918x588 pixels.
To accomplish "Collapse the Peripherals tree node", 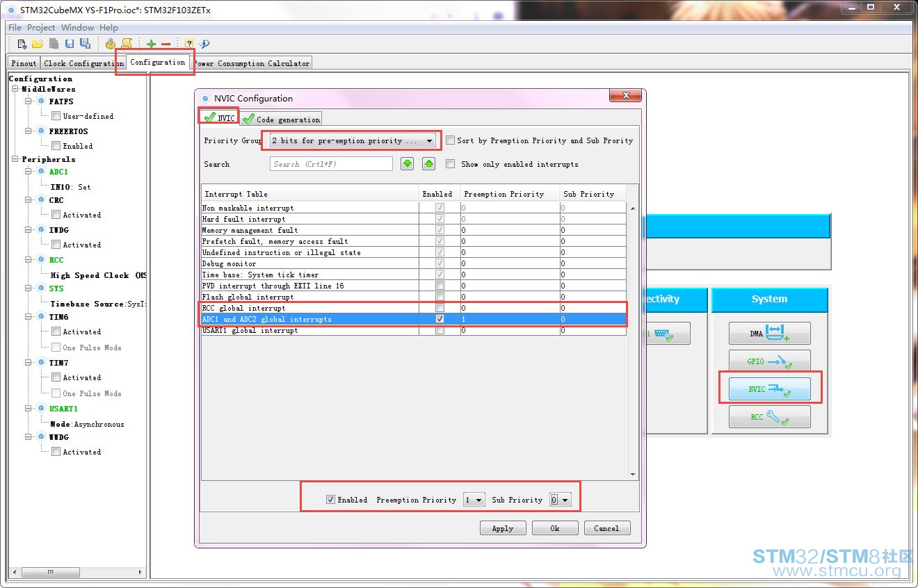I will click(x=15, y=159).
